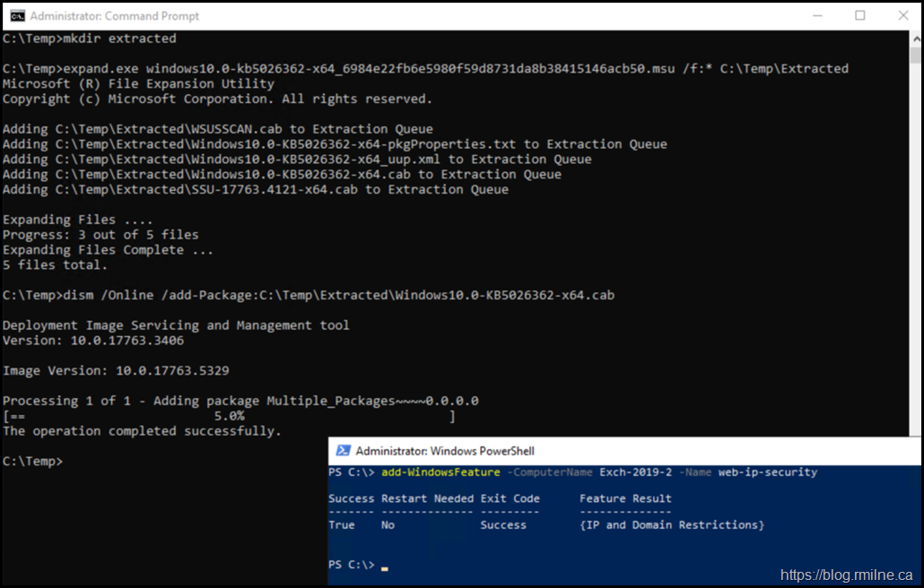Click the scrollbar up arrow in Command Prompt
924x588 pixels.
pos(915,39)
